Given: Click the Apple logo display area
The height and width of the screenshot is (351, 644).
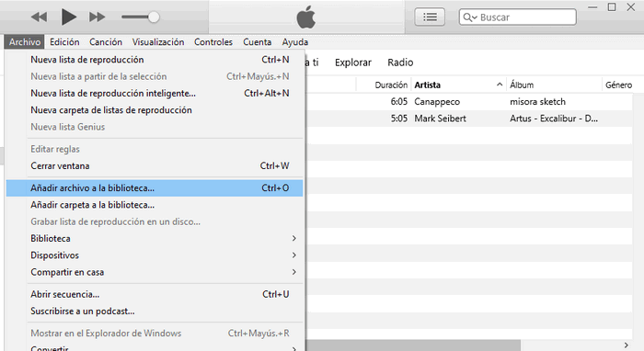Looking at the screenshot, I should 306,17.
